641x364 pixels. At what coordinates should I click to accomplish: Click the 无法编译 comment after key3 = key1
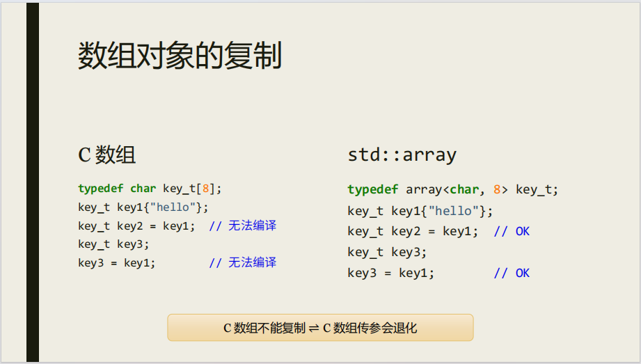[243, 262]
